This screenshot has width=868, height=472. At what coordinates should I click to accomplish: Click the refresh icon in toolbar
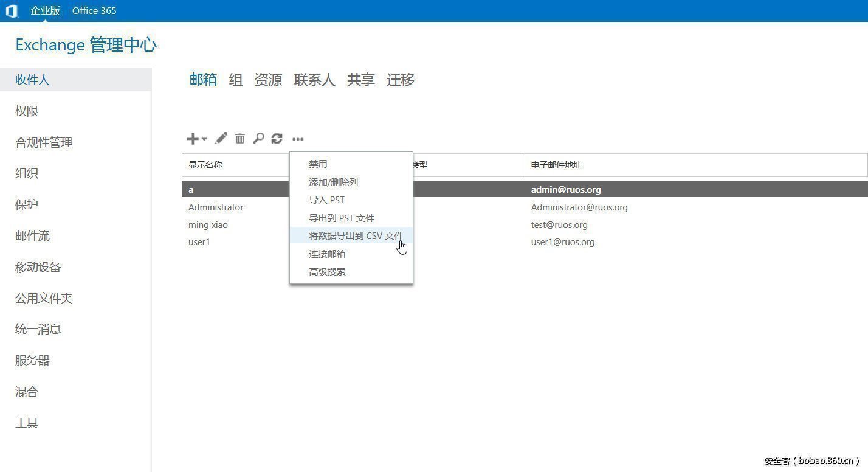[x=277, y=139]
